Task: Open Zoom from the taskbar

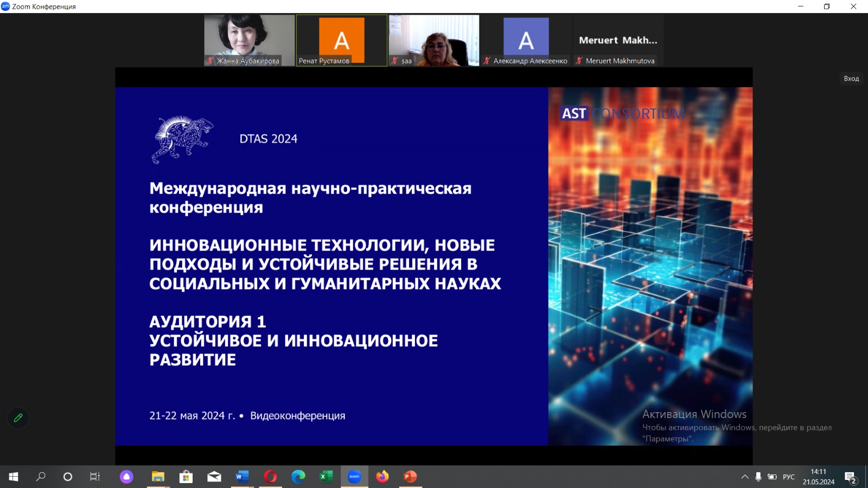Action: (x=354, y=477)
